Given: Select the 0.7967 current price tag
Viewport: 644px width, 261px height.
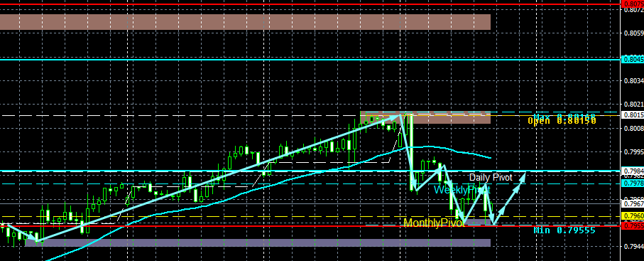Looking at the screenshot, I should (633, 204).
